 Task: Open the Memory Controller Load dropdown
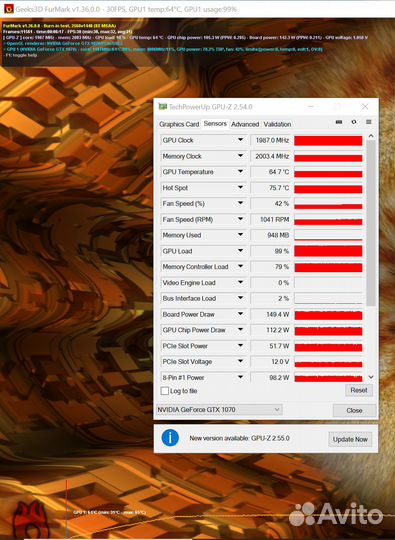tap(240, 267)
